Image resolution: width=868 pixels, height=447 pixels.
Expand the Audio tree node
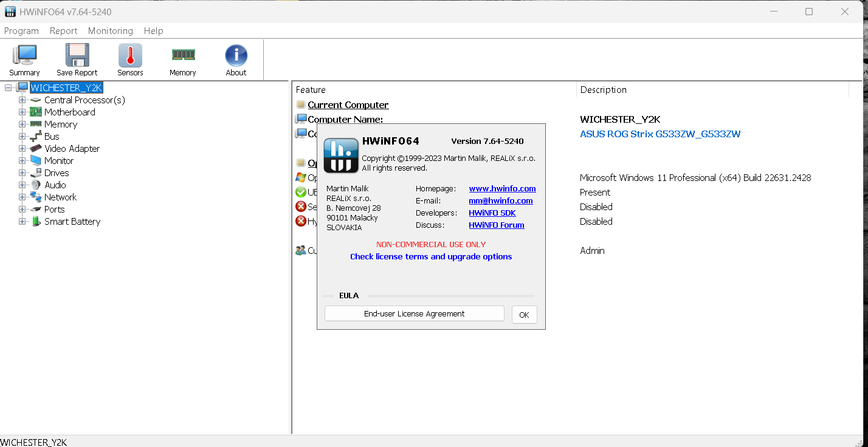click(22, 185)
